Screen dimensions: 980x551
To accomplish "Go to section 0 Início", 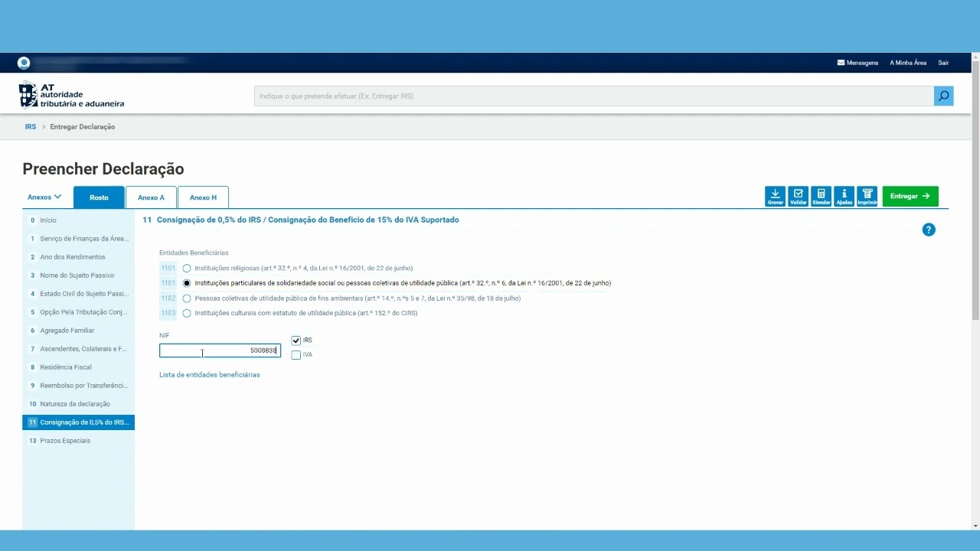I will (78, 220).
